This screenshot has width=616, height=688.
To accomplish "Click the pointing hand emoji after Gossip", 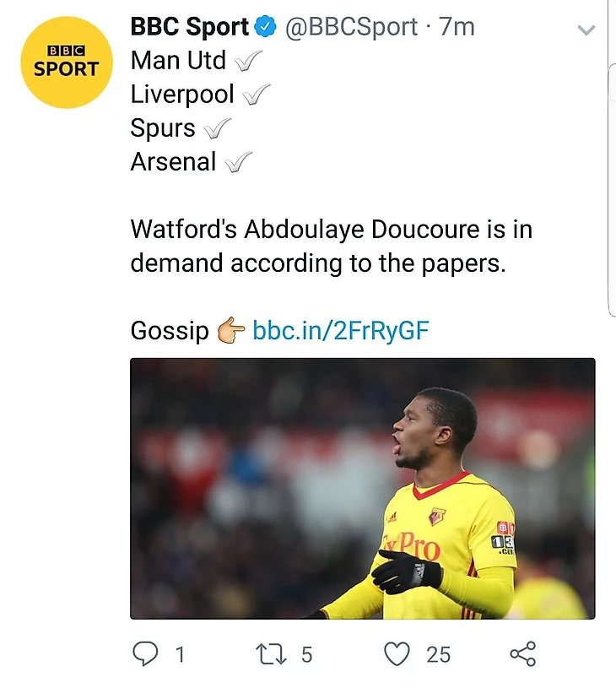I will coord(230,330).
